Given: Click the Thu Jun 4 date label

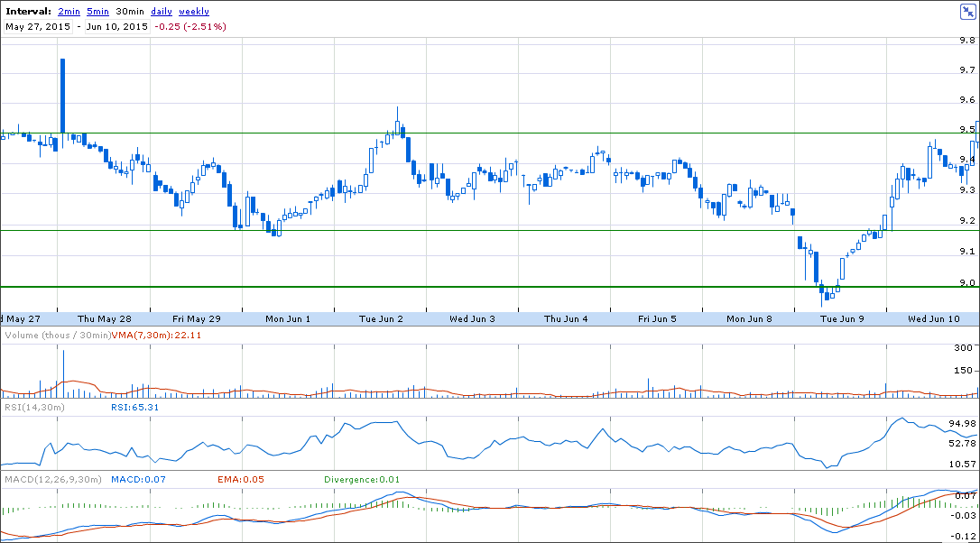Looking at the screenshot, I should pos(566,318).
